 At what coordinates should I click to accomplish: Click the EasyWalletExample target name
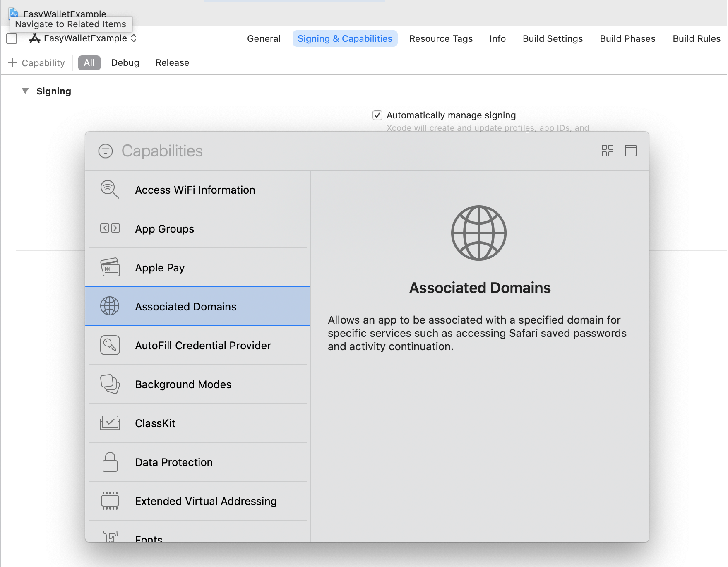click(85, 38)
